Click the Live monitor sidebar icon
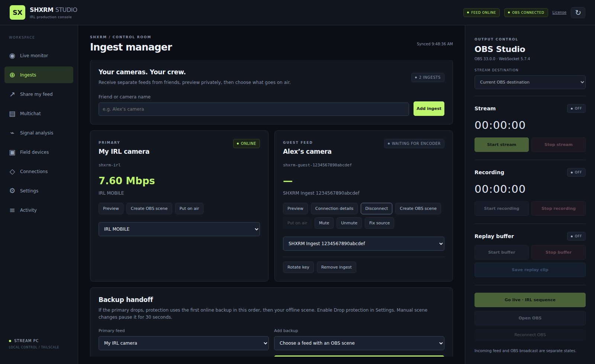595x364 pixels. pos(12,56)
